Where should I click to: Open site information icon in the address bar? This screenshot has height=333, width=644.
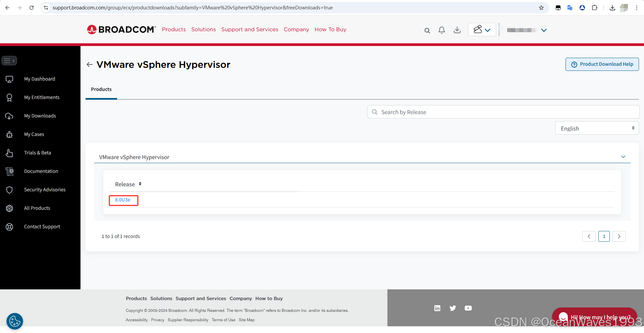(x=46, y=8)
